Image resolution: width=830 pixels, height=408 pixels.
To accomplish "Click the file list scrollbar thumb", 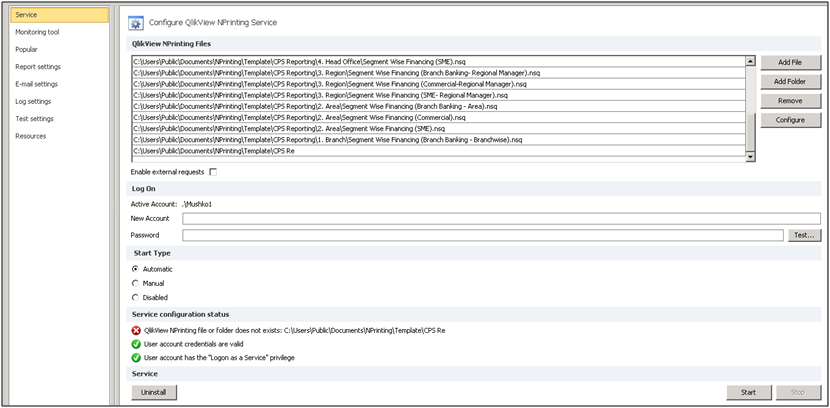I will tap(750, 132).
